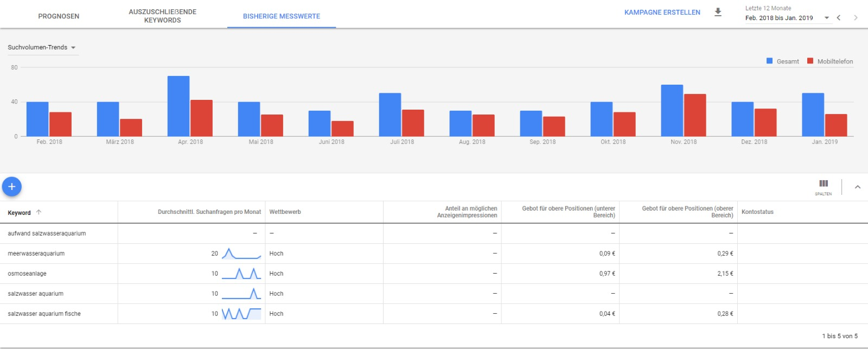Click the 0,28 € upper bid value
The height and width of the screenshot is (349, 868).
pos(725,314)
